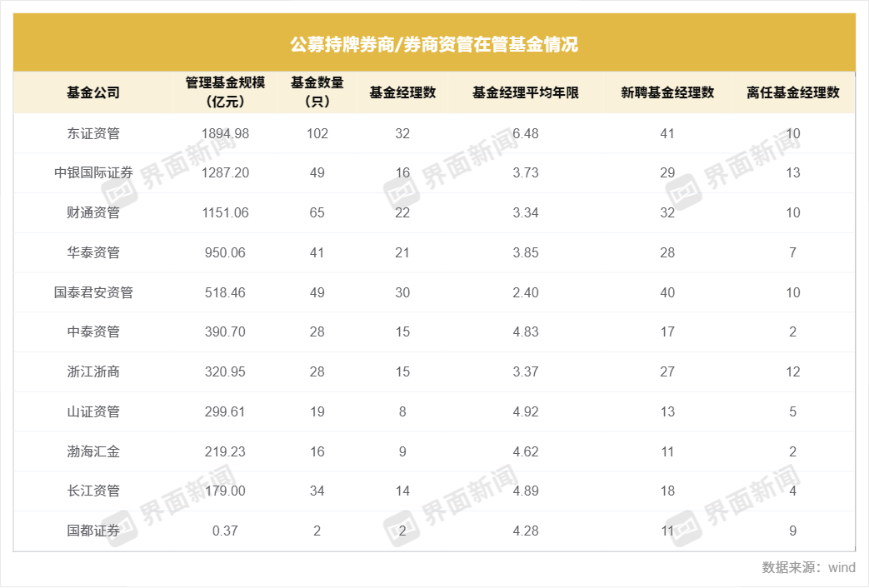Select 中泰资管's average tenure value 4.83
The image size is (869, 588).
(x=526, y=331)
